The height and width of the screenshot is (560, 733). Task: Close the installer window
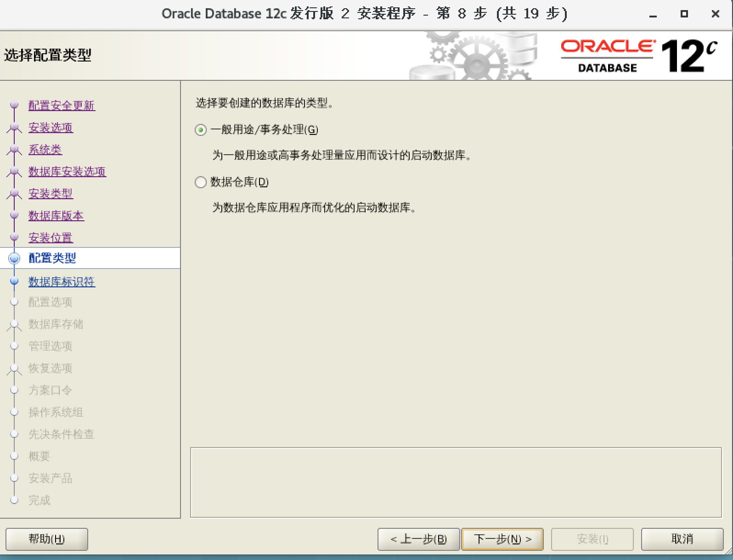[715, 14]
